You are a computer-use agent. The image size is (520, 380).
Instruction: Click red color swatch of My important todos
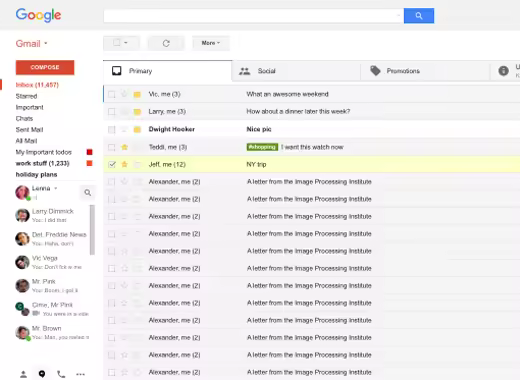(x=89, y=152)
